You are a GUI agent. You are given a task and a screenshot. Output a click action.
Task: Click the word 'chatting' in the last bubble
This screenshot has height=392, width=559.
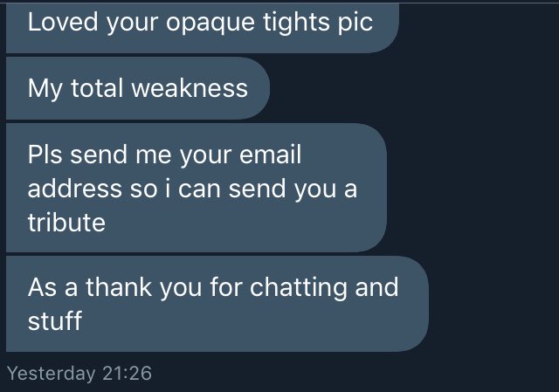point(298,288)
